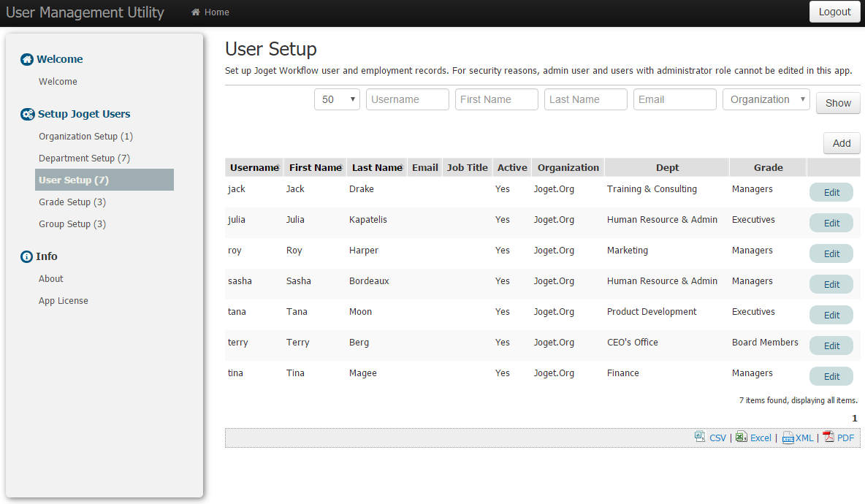
Task: Open the Organization filter dropdown
Action: [766, 99]
